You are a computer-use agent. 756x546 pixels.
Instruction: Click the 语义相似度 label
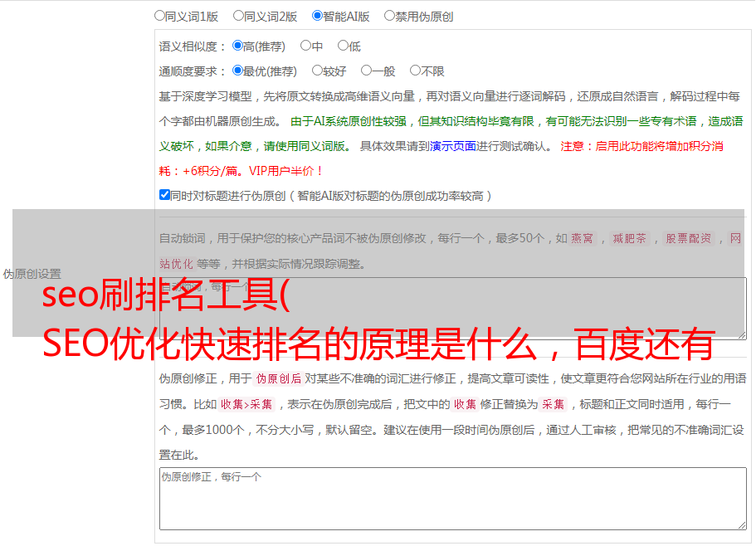coord(192,46)
